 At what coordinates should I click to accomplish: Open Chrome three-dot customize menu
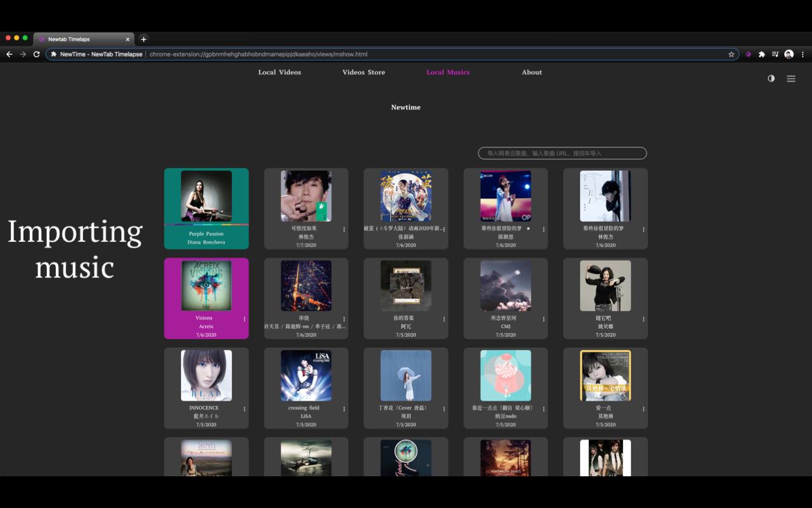click(x=802, y=54)
